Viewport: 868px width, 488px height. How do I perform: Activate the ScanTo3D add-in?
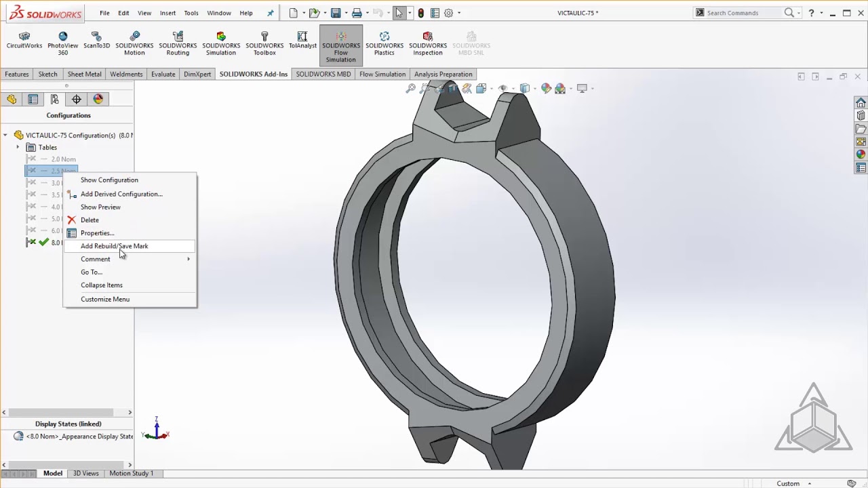(x=96, y=41)
